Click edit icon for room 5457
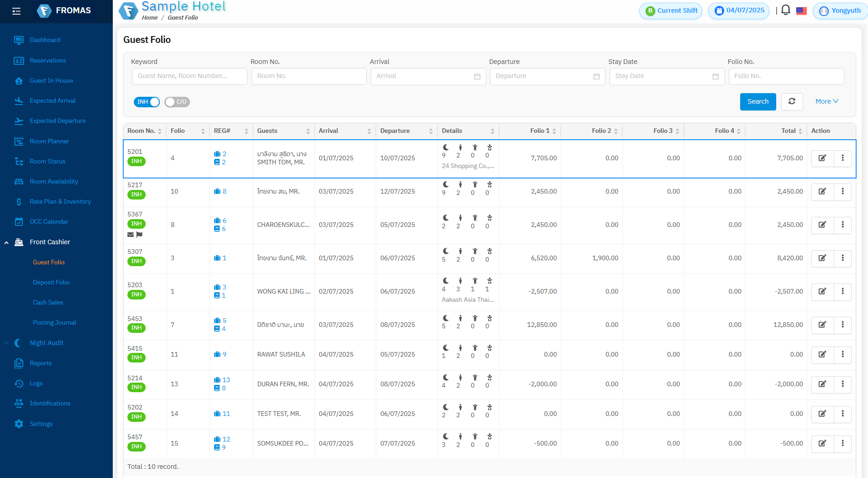868x478 pixels. click(822, 443)
